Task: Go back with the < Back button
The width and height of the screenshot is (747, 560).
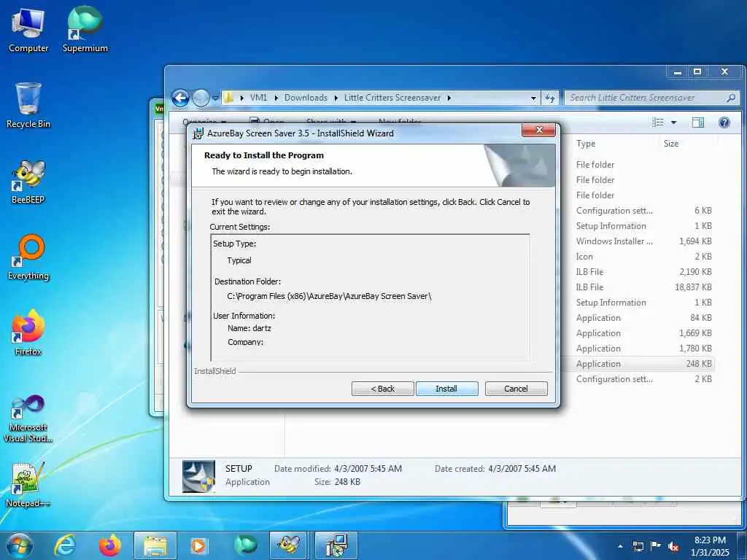Action: (382, 389)
